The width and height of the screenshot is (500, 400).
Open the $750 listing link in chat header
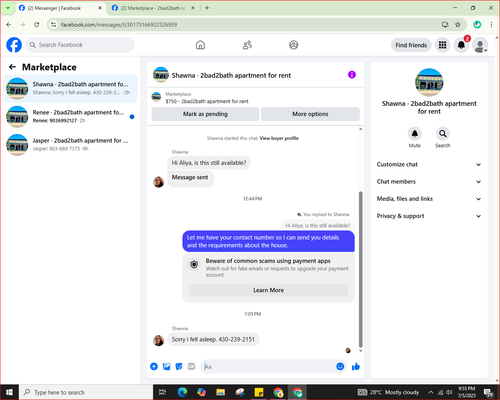point(207,101)
